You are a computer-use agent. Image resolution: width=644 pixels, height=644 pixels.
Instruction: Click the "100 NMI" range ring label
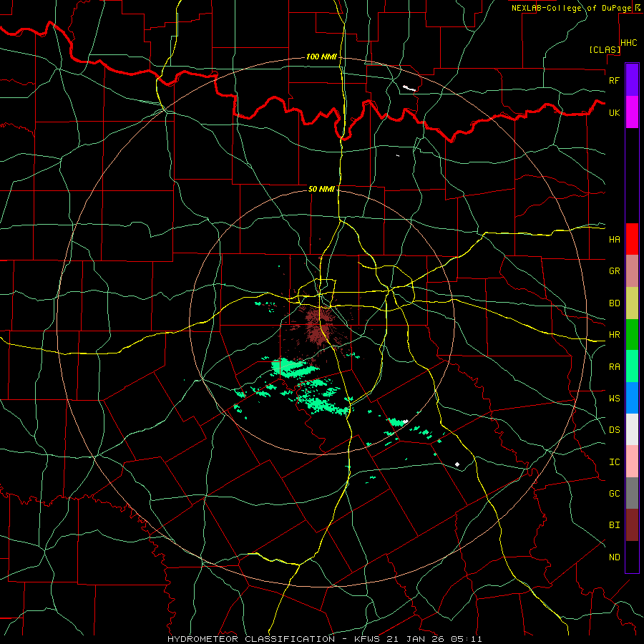point(321,57)
